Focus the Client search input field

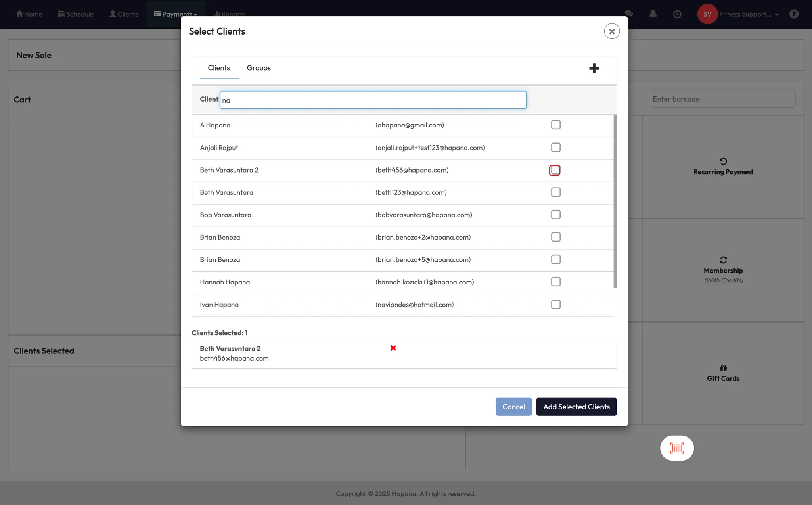(373, 100)
